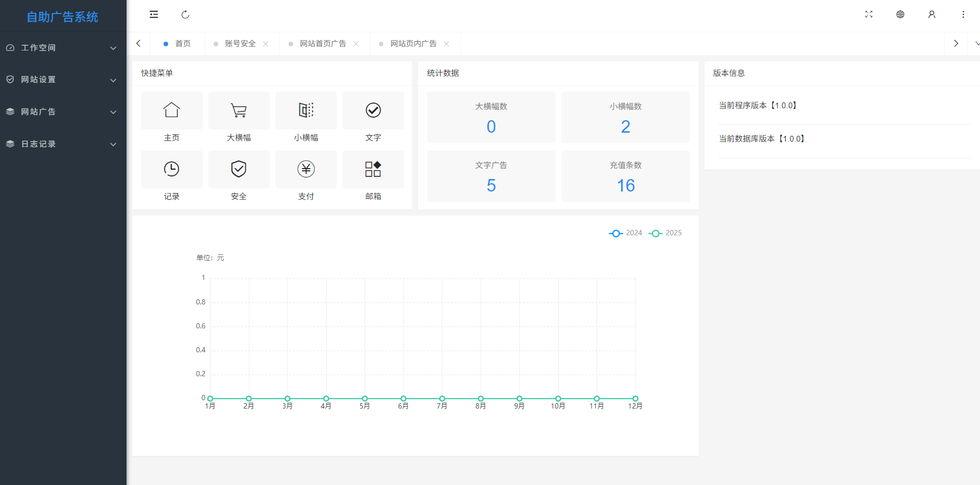This screenshot has width=980, height=485.
Task: Close the 网站首页广告 tab
Action: pyautogui.click(x=356, y=44)
